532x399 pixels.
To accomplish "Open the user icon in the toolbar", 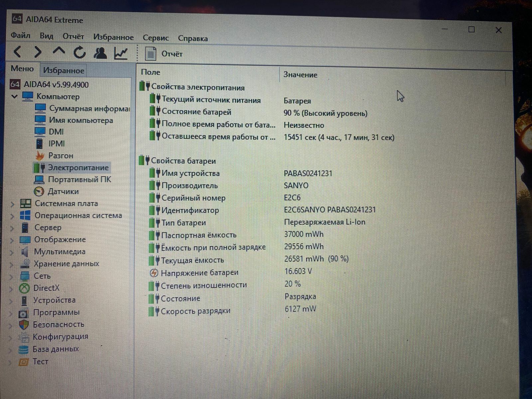I will tap(100, 53).
